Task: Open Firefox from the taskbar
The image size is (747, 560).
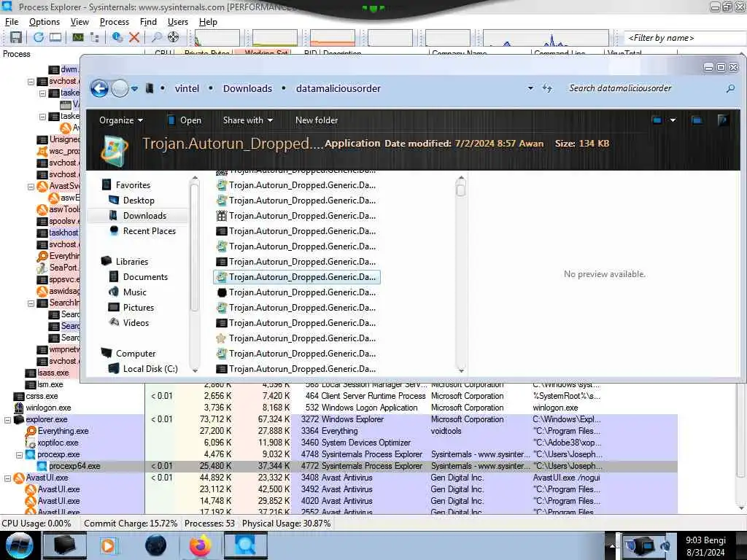Action: tap(201, 545)
